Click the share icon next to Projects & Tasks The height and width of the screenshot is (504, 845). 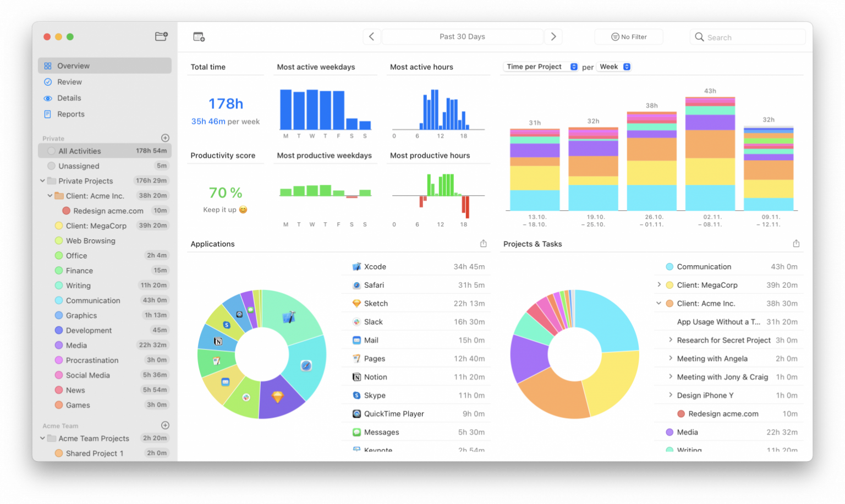(796, 243)
